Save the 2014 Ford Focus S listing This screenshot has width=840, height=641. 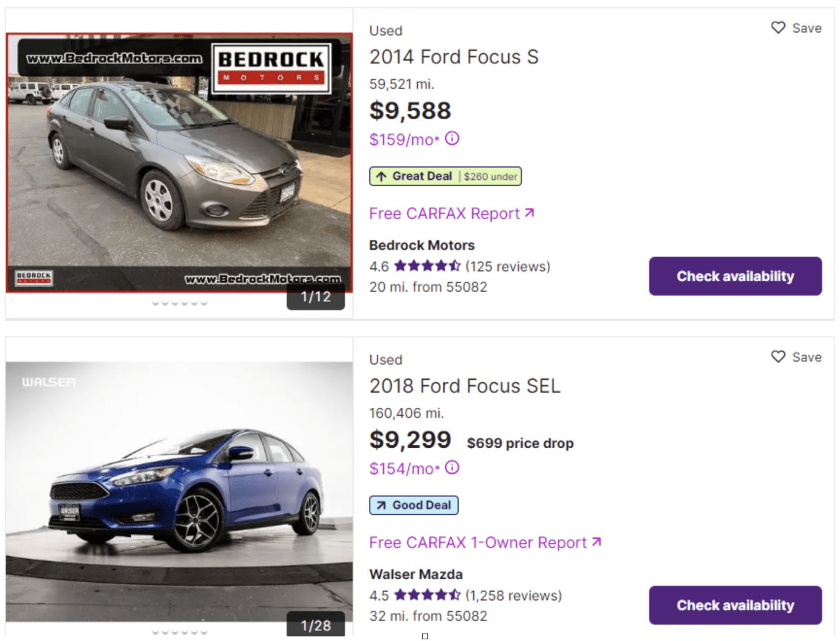pos(796,28)
